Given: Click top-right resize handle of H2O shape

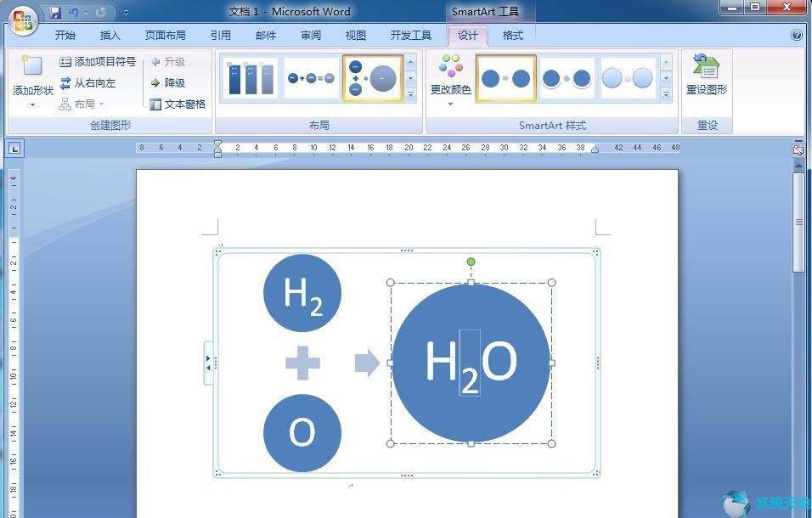Looking at the screenshot, I should [551, 283].
